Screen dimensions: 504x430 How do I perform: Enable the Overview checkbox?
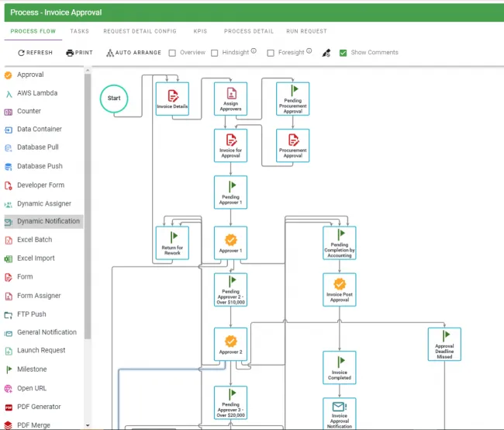(172, 53)
